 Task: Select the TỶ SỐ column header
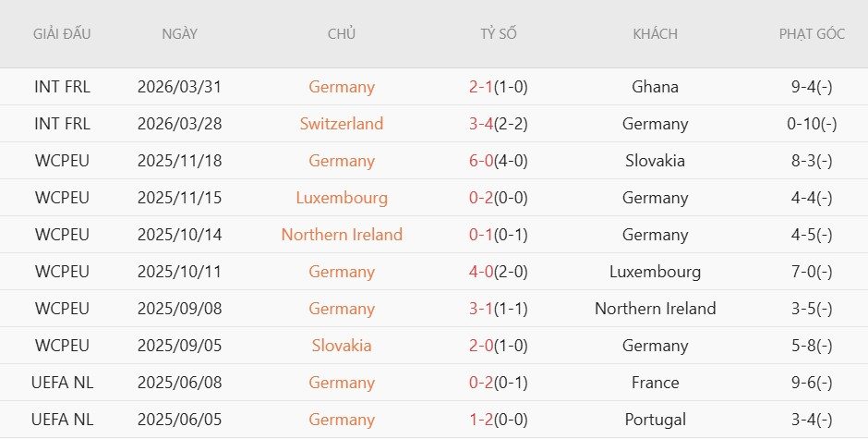(499, 34)
